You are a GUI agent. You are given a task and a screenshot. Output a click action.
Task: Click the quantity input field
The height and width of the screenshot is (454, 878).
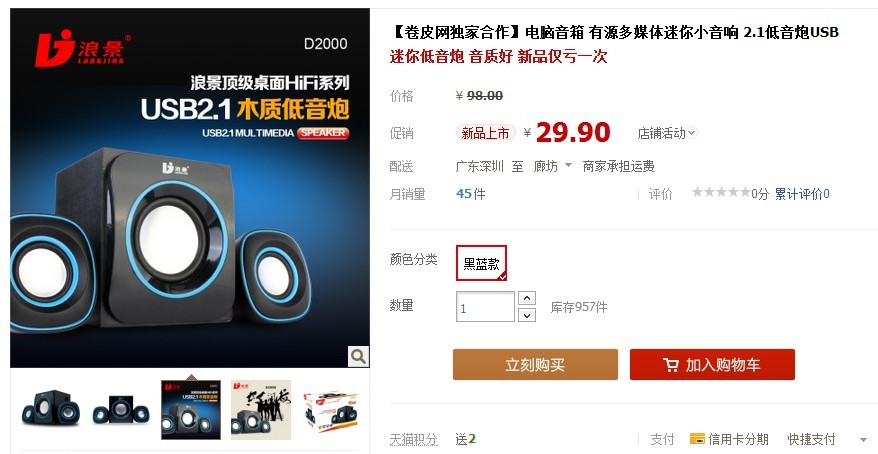pyautogui.click(x=485, y=307)
